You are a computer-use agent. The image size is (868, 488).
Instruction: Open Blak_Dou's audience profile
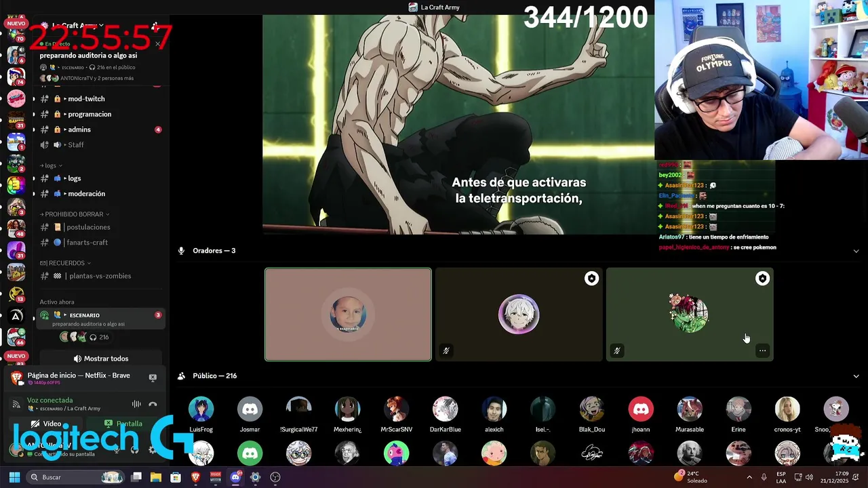(592, 414)
